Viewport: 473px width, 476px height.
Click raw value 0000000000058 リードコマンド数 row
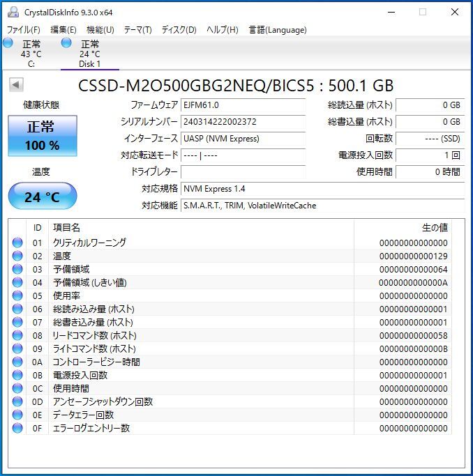[413, 335]
